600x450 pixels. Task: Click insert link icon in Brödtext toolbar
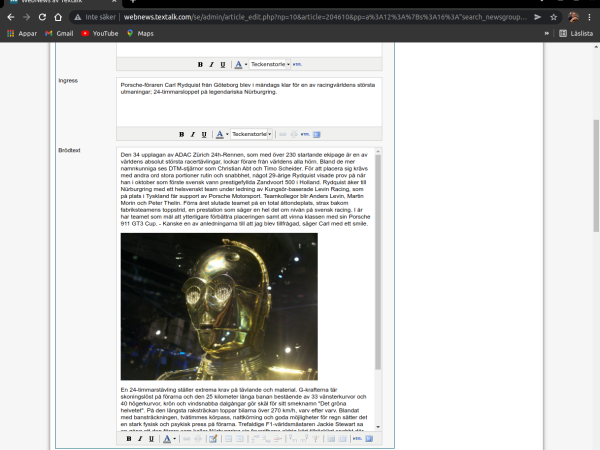click(x=186, y=439)
